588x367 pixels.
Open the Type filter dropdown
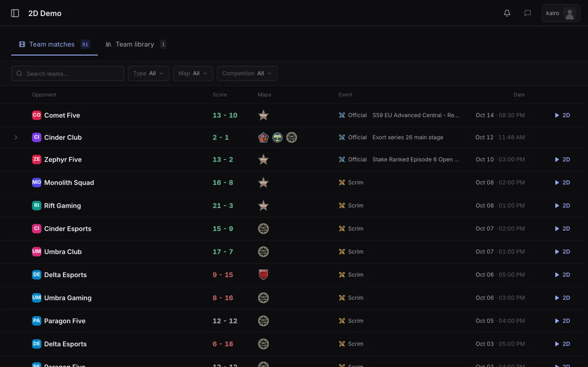coord(148,73)
